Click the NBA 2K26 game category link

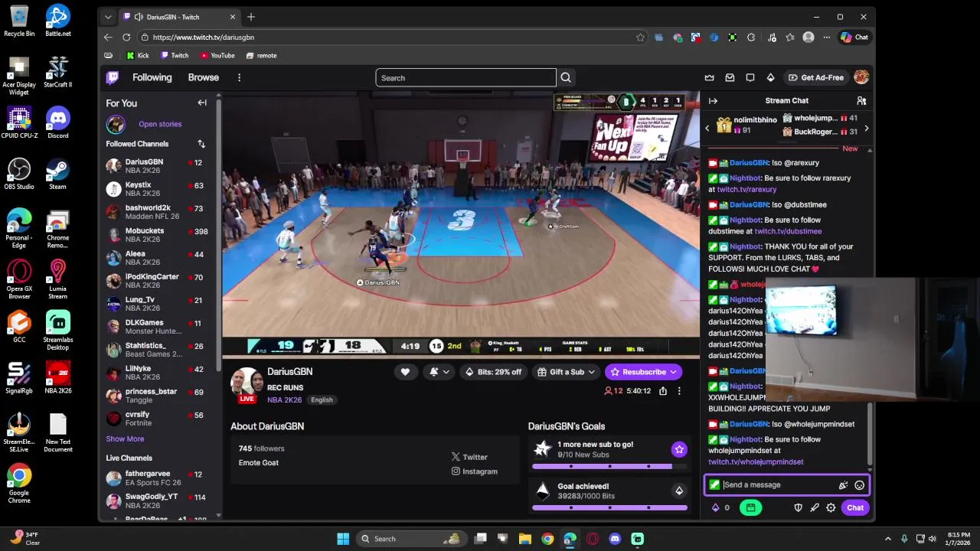point(284,399)
